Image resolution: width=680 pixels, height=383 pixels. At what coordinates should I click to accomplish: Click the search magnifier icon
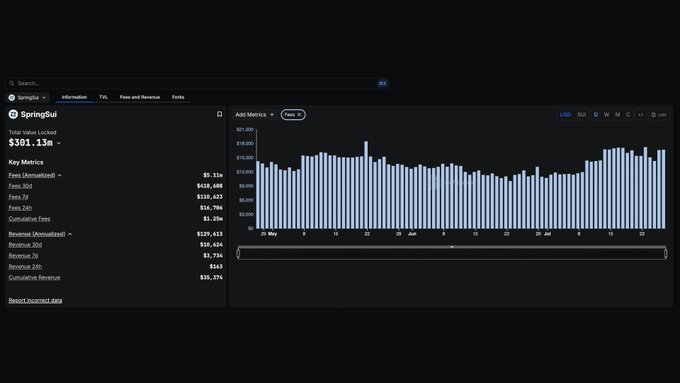(12, 83)
